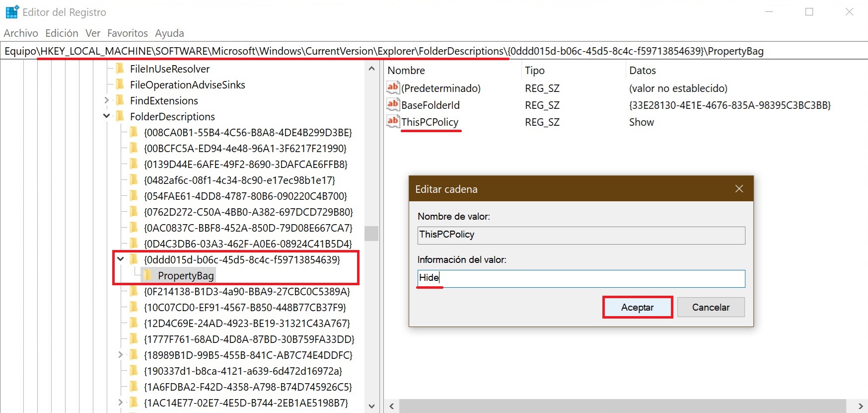Click folder icon of {190337d1-b8ca-4121-a639-6d472d16972a}
868x413 pixels.
coord(134,371)
